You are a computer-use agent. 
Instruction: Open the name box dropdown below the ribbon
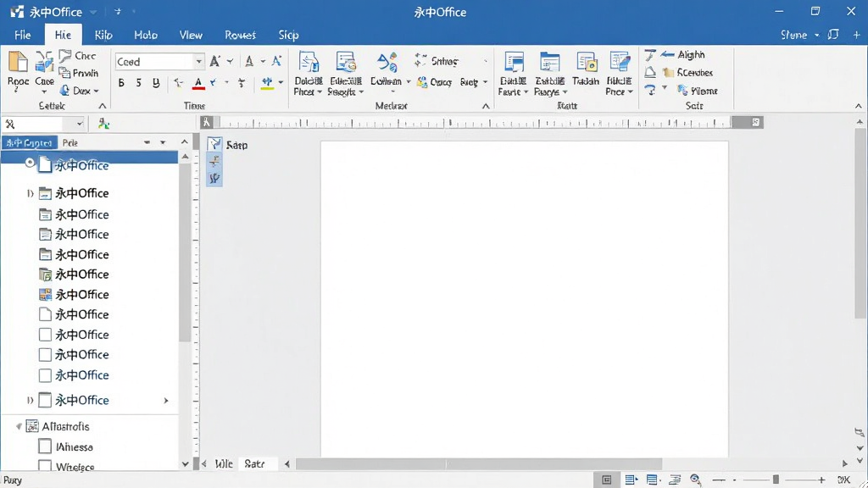[x=79, y=124]
